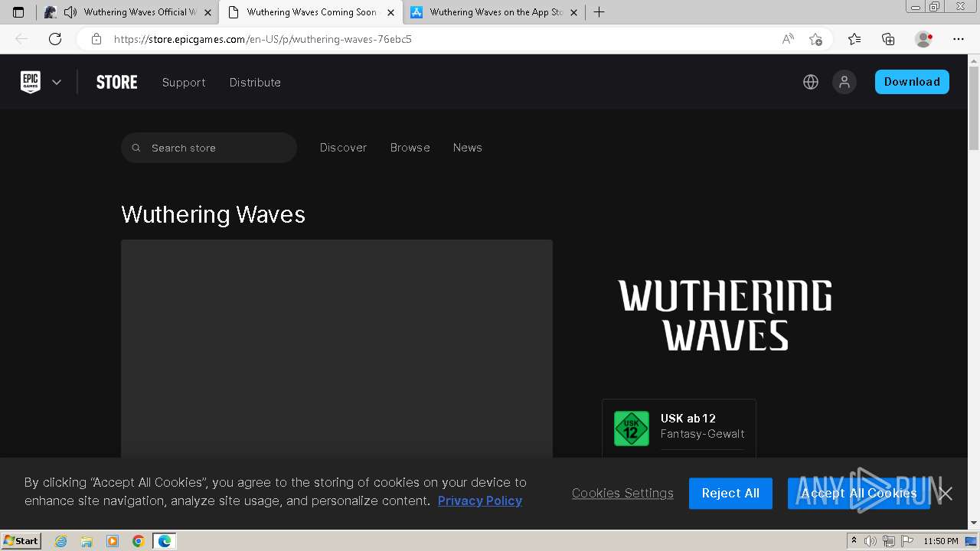The image size is (980, 551).
Task: Open the News section
Action: tap(468, 148)
